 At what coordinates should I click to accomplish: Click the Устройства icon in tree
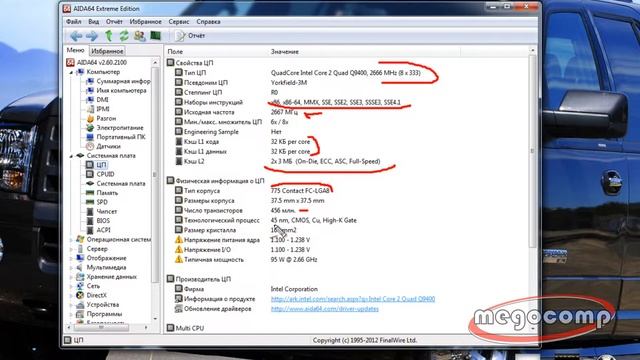tap(80, 305)
